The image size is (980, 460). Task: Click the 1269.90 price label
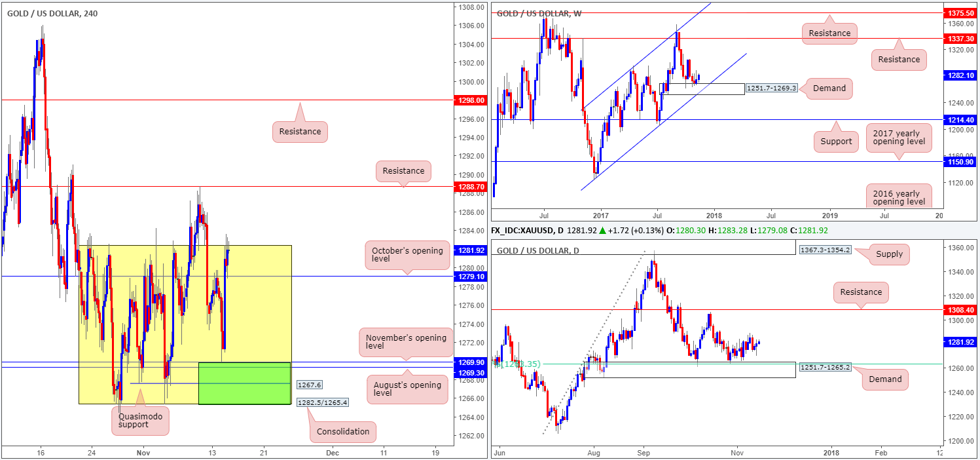point(471,362)
